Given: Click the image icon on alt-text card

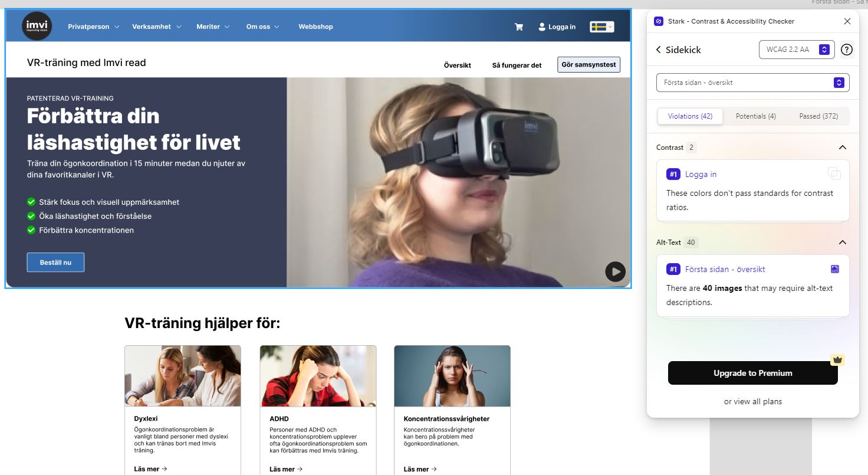Looking at the screenshot, I should 834,269.
